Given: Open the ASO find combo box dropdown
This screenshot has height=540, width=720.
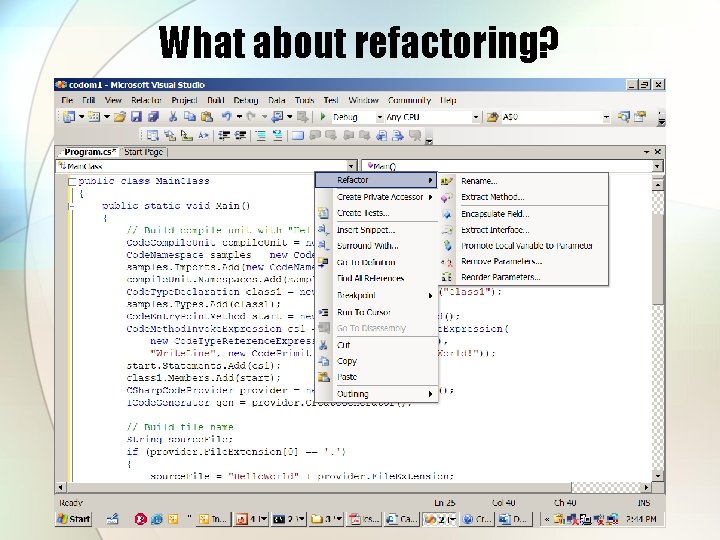Looking at the screenshot, I should click(606, 118).
